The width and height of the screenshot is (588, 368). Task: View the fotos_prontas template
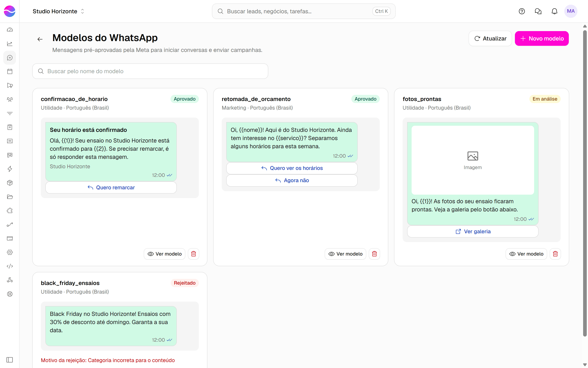coord(526,254)
